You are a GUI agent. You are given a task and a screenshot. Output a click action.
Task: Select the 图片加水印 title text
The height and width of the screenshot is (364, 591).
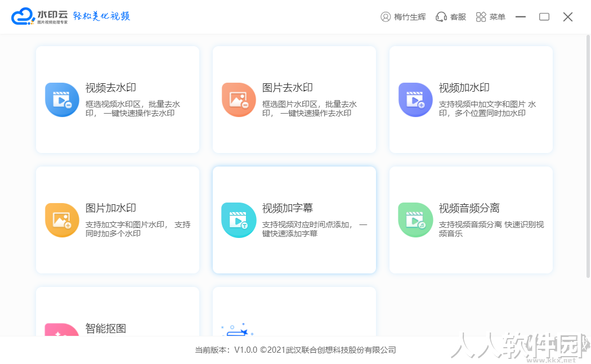point(111,208)
